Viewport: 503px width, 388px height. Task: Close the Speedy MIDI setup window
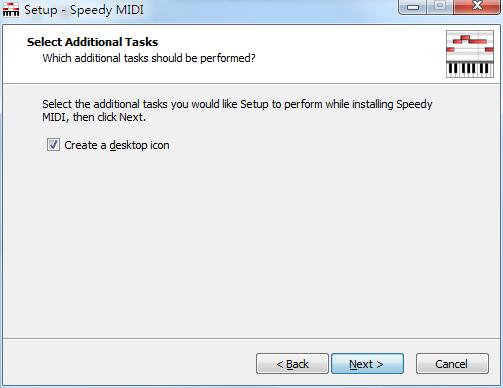point(477,7)
